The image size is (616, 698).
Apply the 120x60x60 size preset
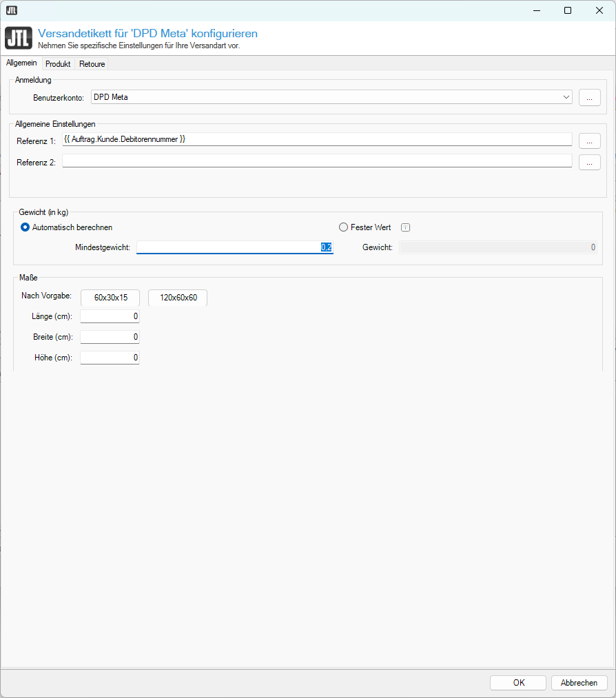pyautogui.click(x=178, y=298)
